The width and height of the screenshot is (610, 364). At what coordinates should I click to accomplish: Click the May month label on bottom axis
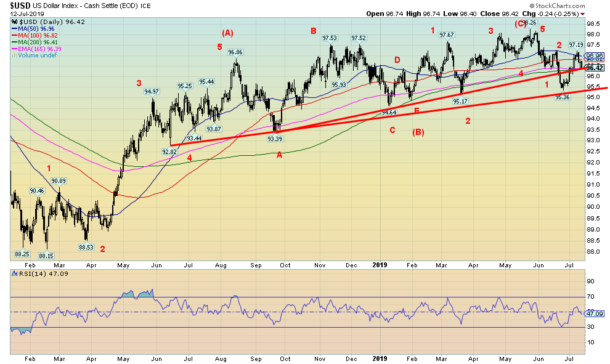(x=123, y=357)
